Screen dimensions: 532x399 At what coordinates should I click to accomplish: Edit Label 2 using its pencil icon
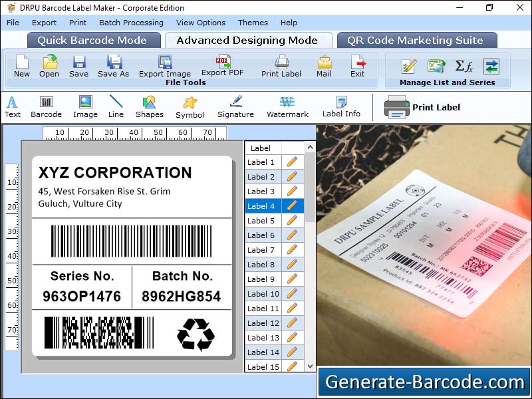coord(293,176)
